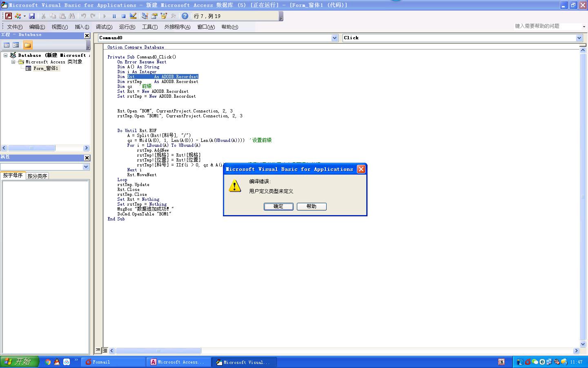Open the 运行(R) menu
Image resolution: width=588 pixels, height=368 pixels.
pyautogui.click(x=127, y=27)
